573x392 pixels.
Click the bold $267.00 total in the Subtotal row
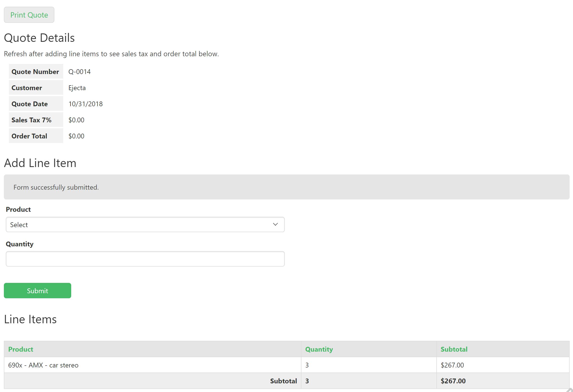pyautogui.click(x=453, y=381)
